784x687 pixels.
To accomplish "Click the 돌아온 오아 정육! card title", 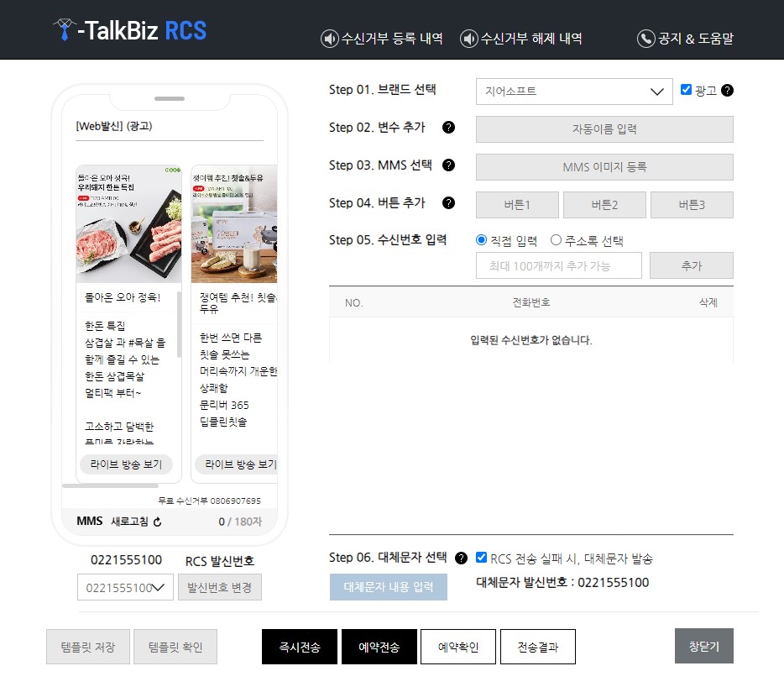I will (x=123, y=297).
